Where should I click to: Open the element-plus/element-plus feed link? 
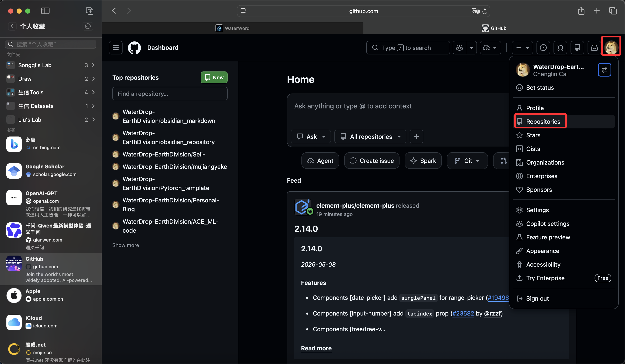(355, 206)
